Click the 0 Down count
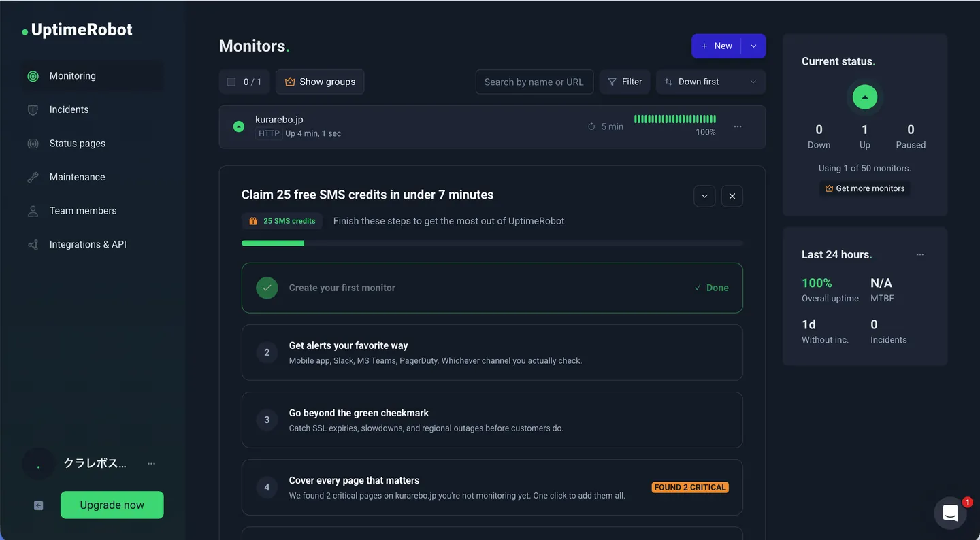980x540 pixels. [x=819, y=130]
